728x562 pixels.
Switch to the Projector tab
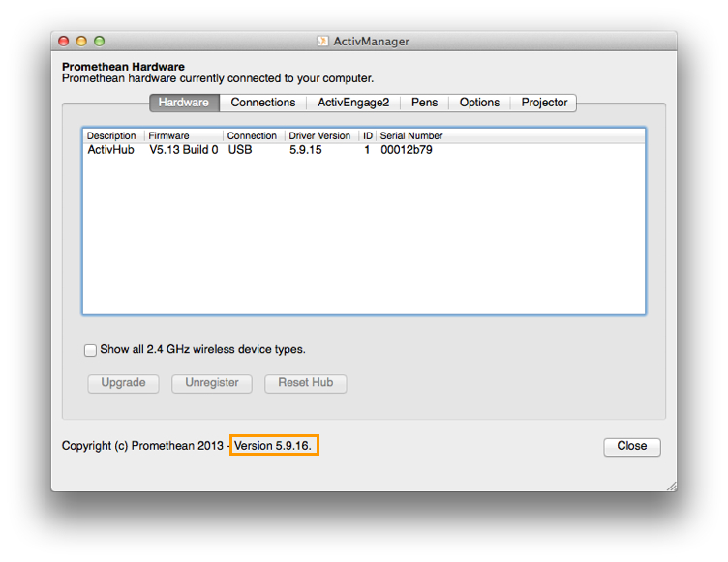click(x=544, y=103)
